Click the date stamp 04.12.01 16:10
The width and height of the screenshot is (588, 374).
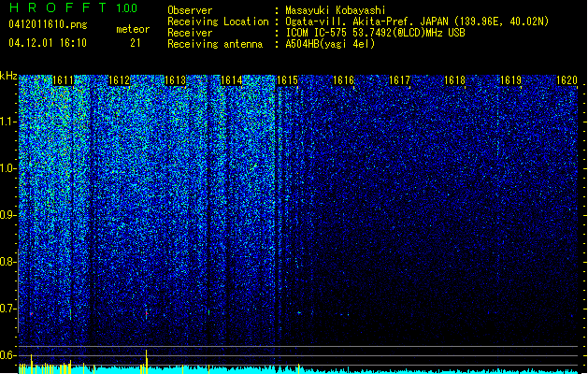click(48, 43)
